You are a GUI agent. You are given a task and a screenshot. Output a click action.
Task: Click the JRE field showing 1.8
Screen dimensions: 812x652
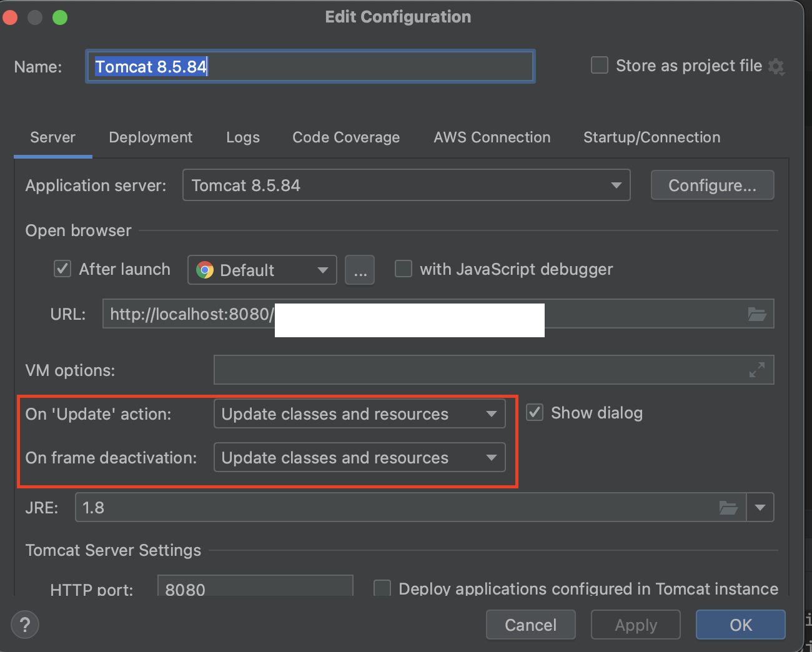tap(410, 508)
